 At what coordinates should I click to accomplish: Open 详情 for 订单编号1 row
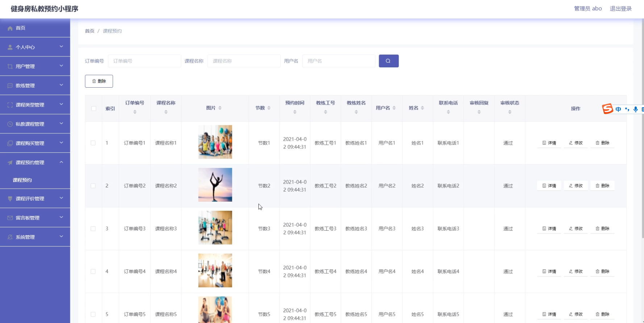tap(549, 143)
